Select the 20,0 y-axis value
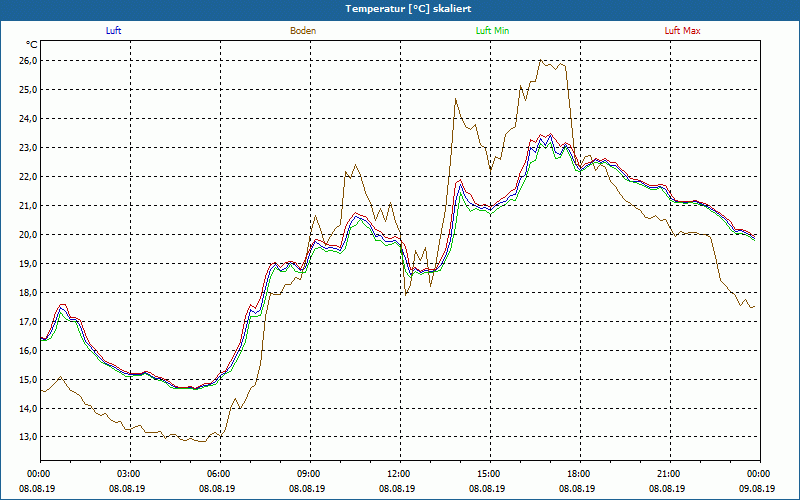800x500 pixels. coord(29,235)
